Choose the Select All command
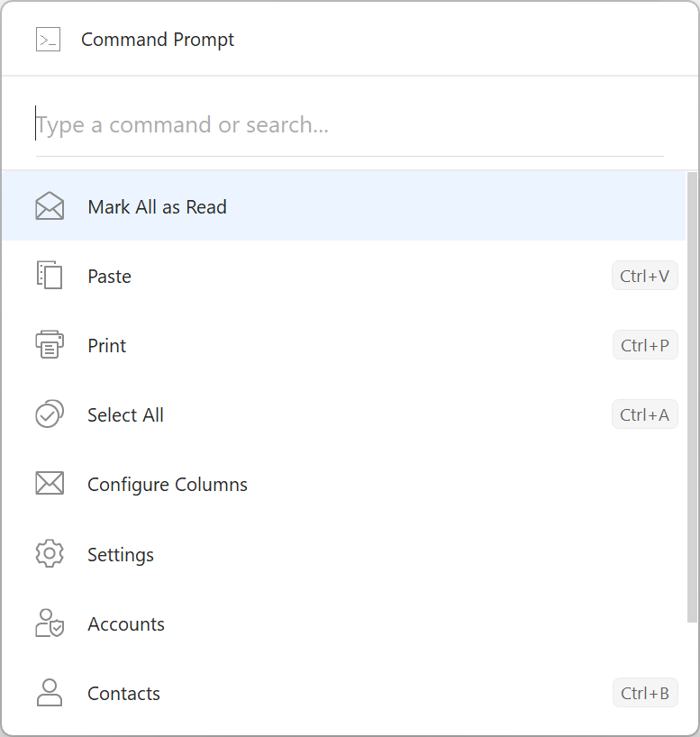 343,415
